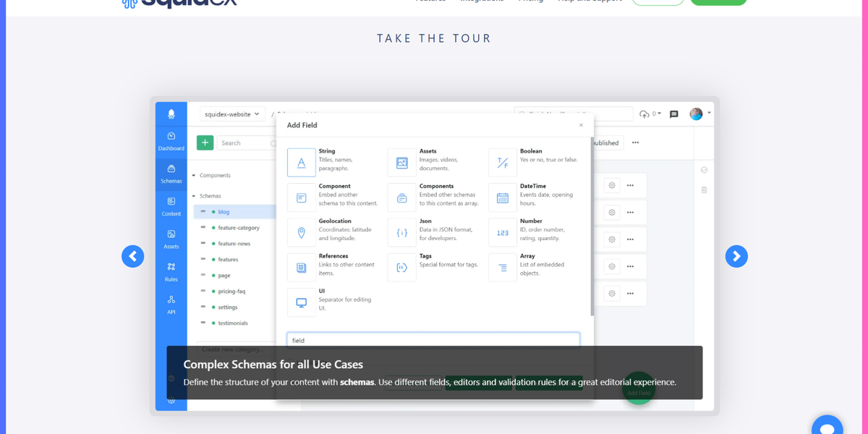868x434 pixels.
Task: Open Dashboard in the Squidex sidebar
Action: (x=171, y=141)
